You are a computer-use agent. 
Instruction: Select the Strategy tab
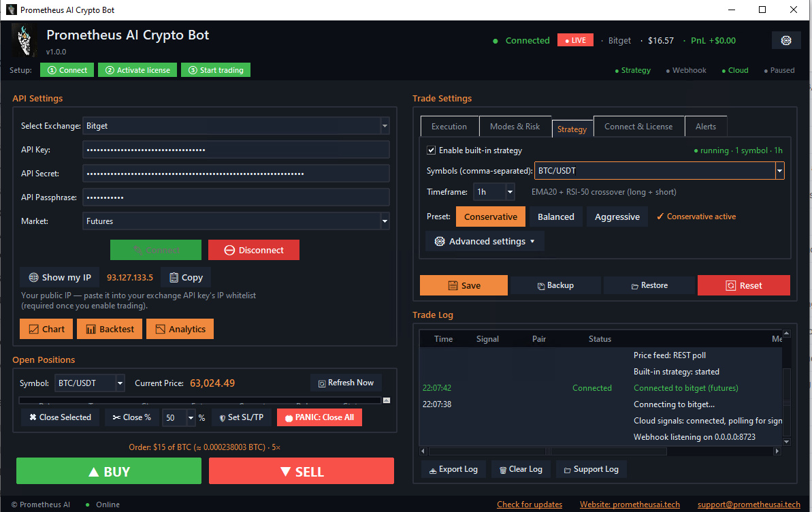coord(572,129)
